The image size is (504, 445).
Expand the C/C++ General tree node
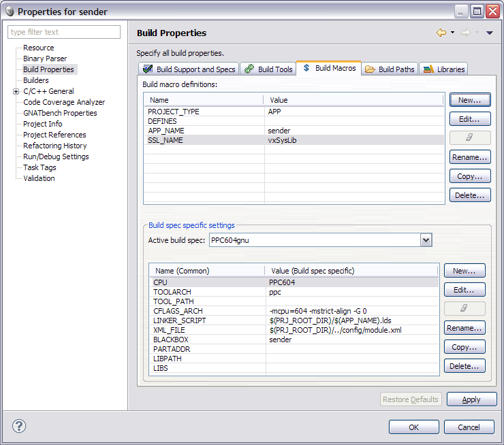coord(16,91)
